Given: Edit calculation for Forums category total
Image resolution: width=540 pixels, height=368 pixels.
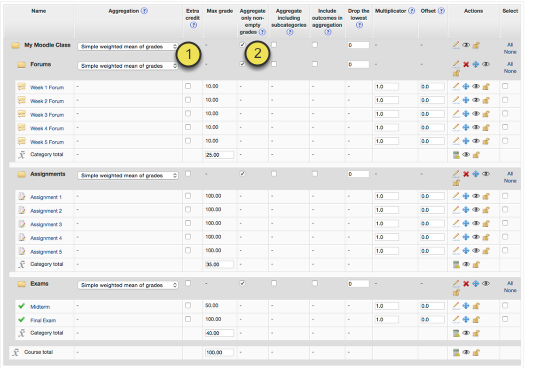Looking at the screenshot, I should click(456, 155).
